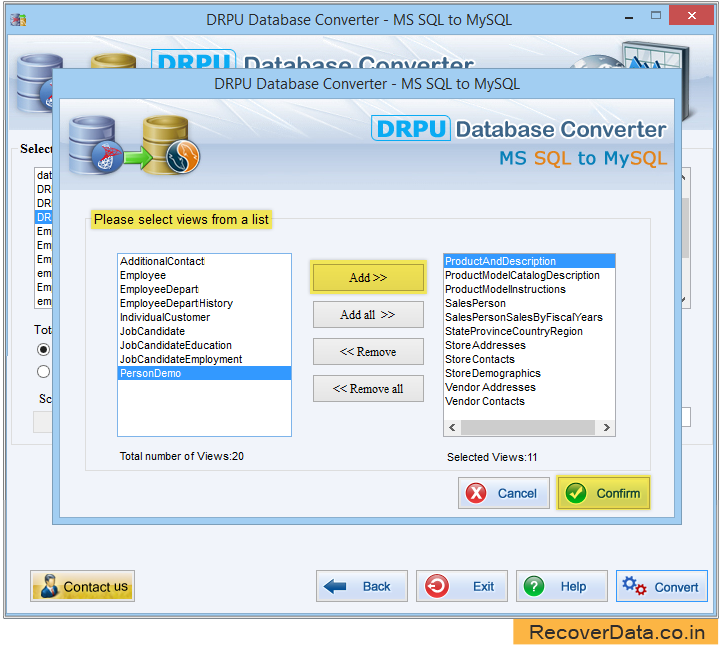Viewport: 723px width, 650px height.
Task: Select Vendor Addresses in selected views
Action: pos(529,387)
